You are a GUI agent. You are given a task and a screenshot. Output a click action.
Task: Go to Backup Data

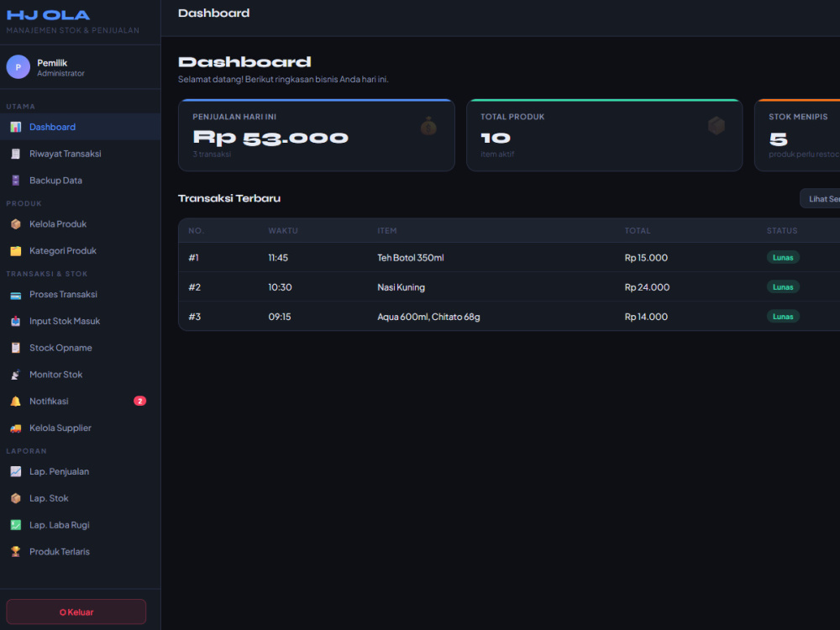click(x=81, y=181)
